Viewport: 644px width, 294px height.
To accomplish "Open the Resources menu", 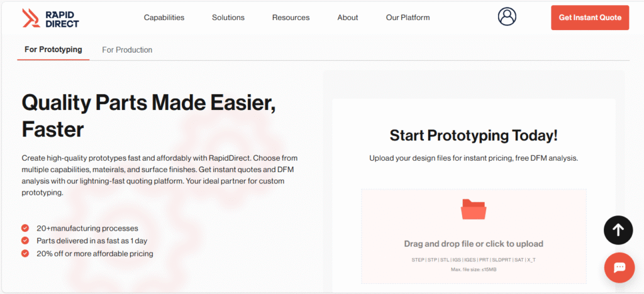I will click(x=291, y=18).
